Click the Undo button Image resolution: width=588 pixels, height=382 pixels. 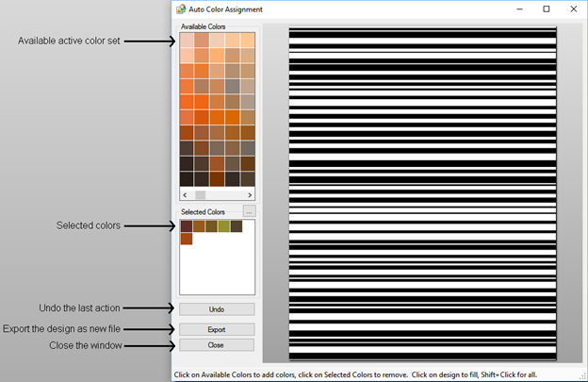tap(216, 308)
